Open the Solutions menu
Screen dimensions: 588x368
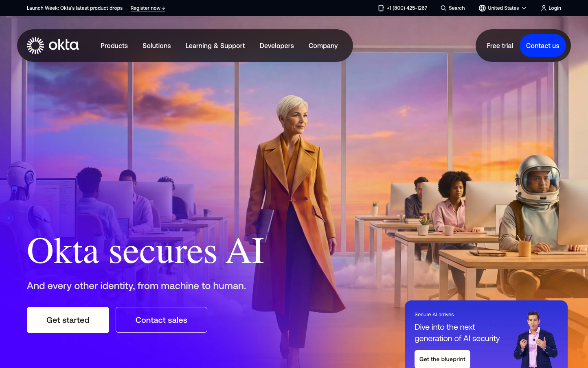tap(157, 46)
